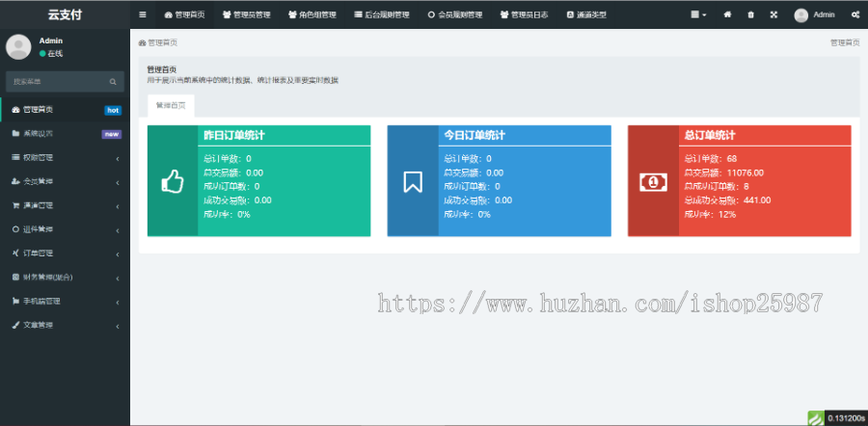Expand the 权限管理 chevron

[118, 159]
